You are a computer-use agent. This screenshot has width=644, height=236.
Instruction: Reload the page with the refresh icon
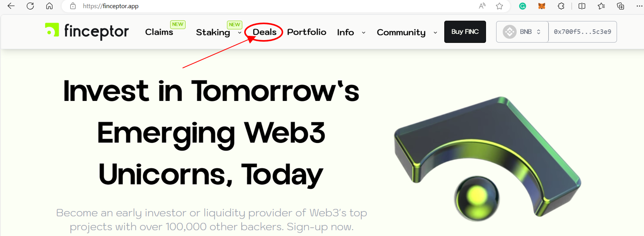pos(30,6)
